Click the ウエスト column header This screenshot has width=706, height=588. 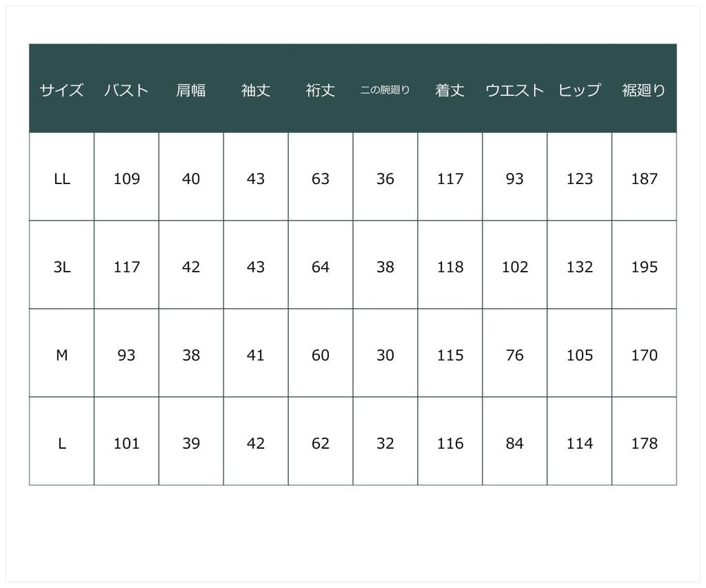(x=515, y=90)
